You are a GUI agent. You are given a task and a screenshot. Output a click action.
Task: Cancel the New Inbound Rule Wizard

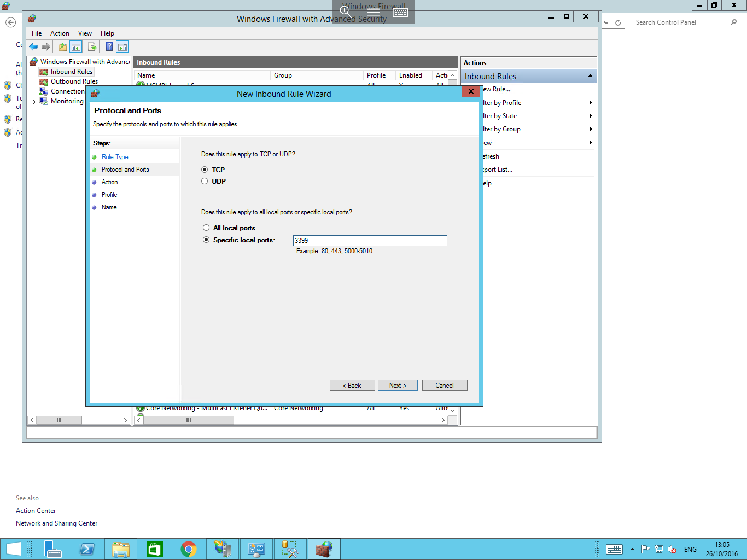tap(444, 385)
